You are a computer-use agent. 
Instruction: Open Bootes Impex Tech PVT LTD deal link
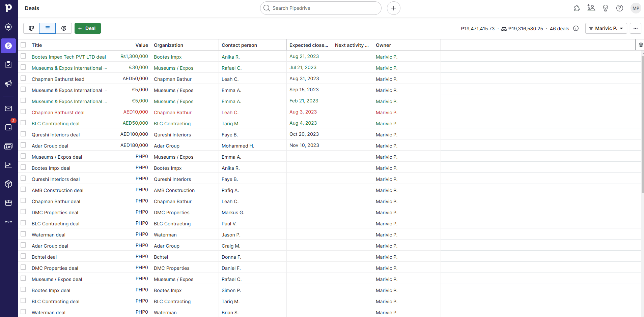tap(69, 57)
